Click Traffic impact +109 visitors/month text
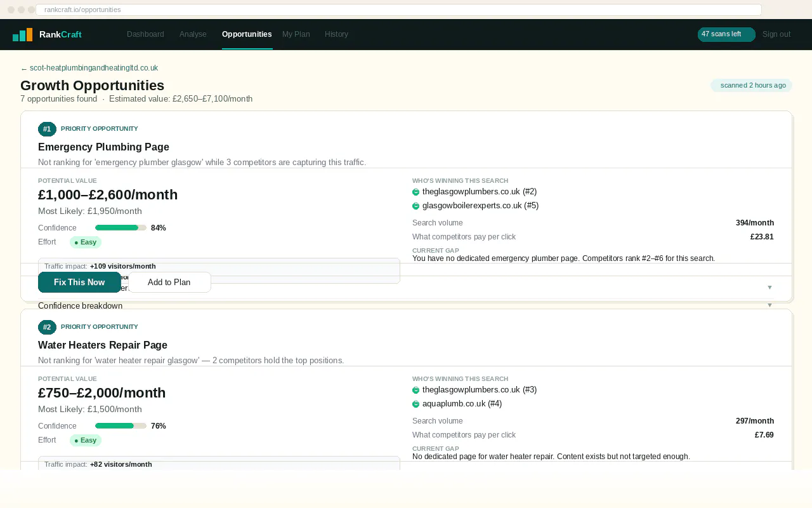812x508 pixels. [x=100, y=266]
